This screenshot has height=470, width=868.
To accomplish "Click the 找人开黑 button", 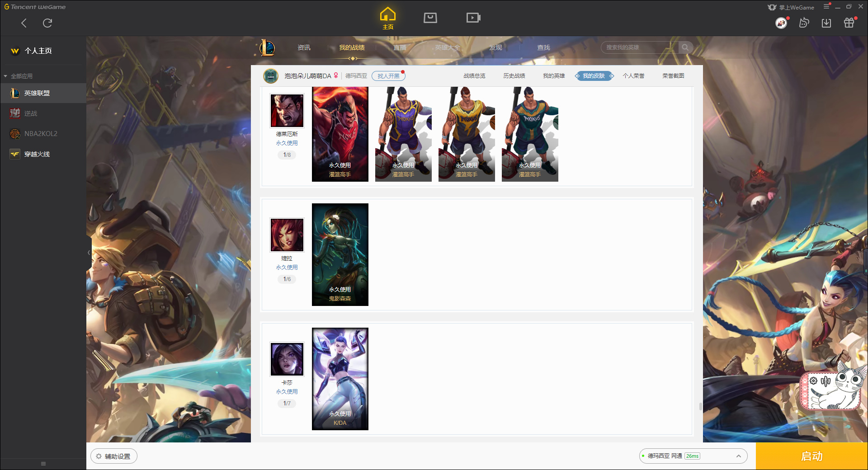I will point(388,76).
